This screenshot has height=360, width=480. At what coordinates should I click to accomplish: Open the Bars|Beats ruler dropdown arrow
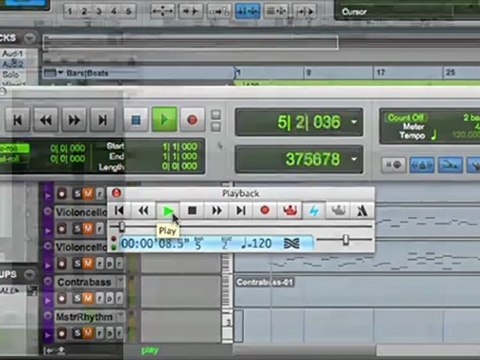tap(60, 73)
